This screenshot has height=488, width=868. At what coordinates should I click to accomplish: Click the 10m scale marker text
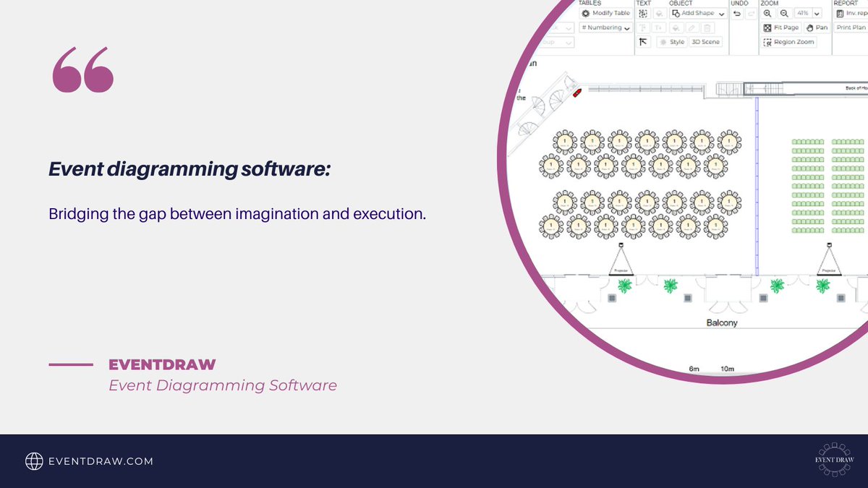pyautogui.click(x=727, y=369)
